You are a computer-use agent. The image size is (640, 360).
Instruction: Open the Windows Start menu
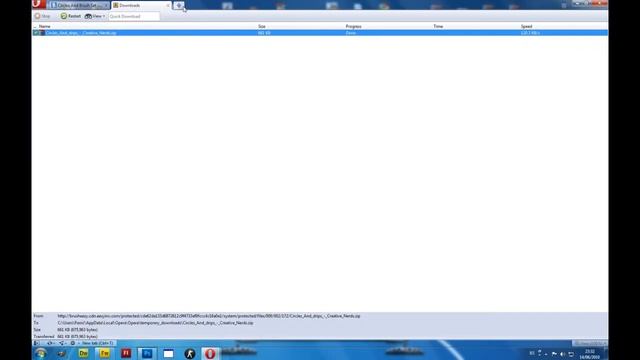40,353
